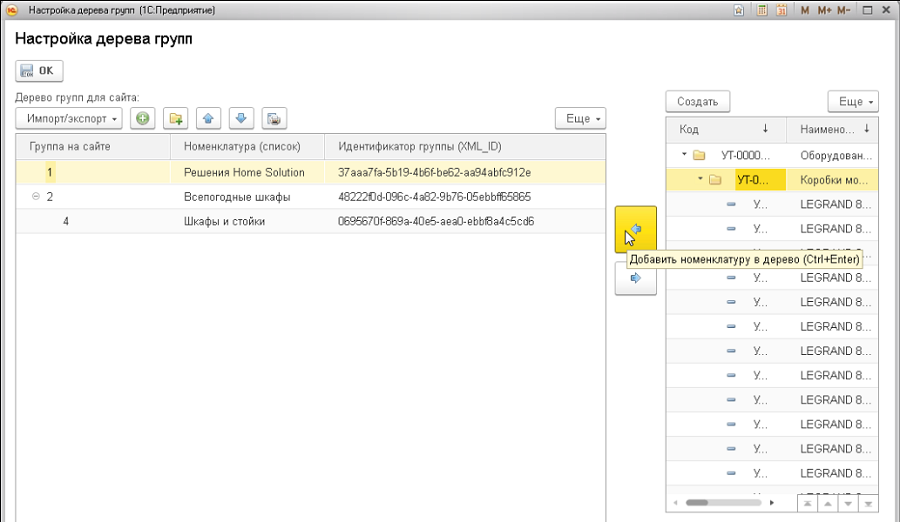Sort by Код column header
This screenshot has height=522, width=900.
[x=726, y=129]
